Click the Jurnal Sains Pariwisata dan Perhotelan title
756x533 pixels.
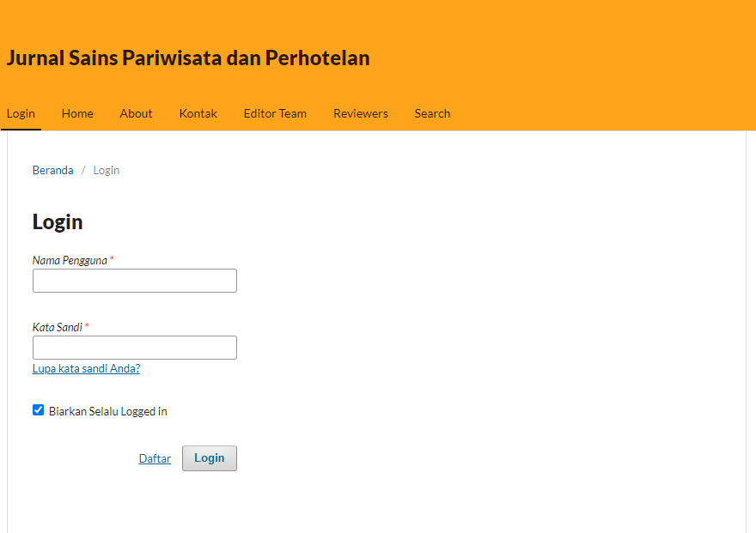pyautogui.click(x=188, y=58)
